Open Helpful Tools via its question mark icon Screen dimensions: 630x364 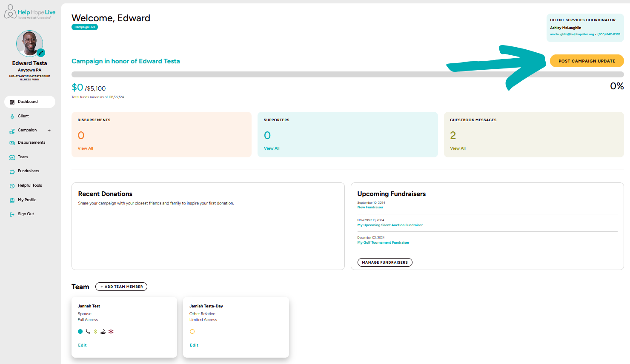tap(11, 185)
